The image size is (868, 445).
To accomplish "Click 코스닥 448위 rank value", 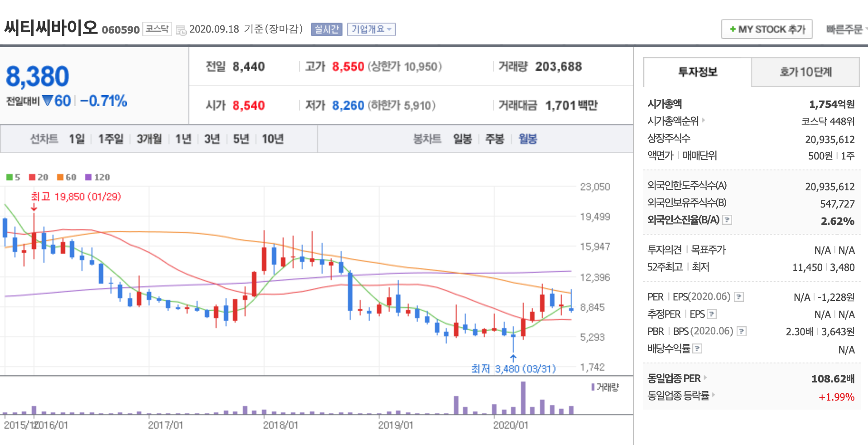I will 828,121.
